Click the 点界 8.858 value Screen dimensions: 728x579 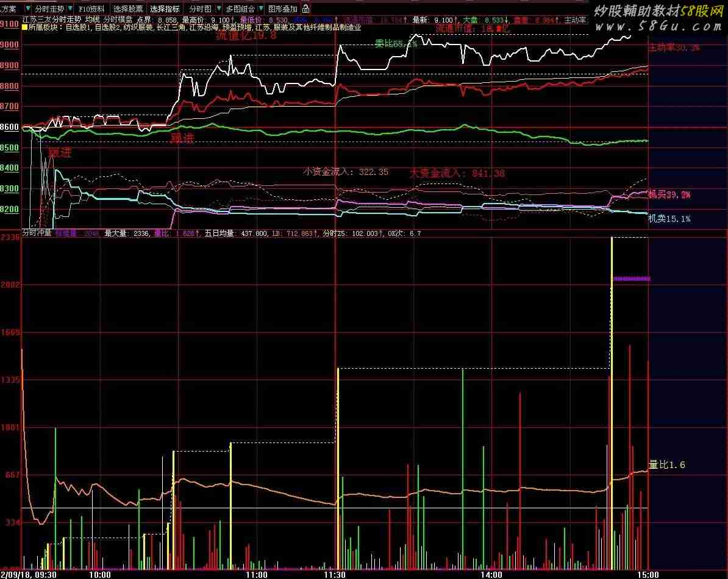pos(157,20)
